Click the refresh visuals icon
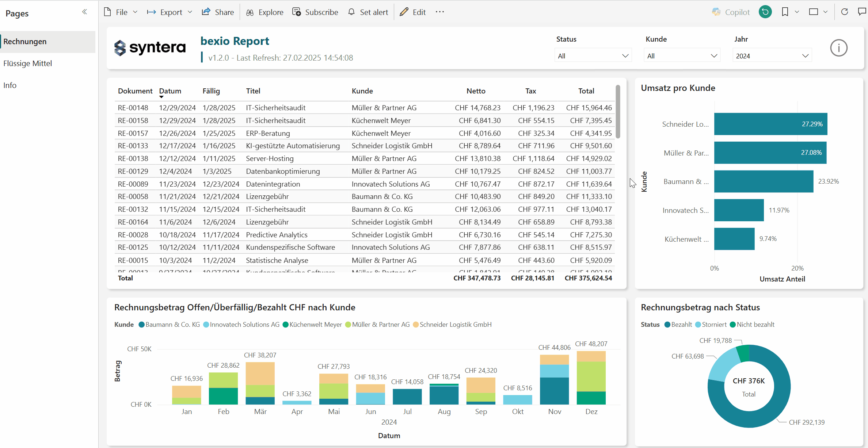Image resolution: width=868 pixels, height=448 pixels. (845, 12)
